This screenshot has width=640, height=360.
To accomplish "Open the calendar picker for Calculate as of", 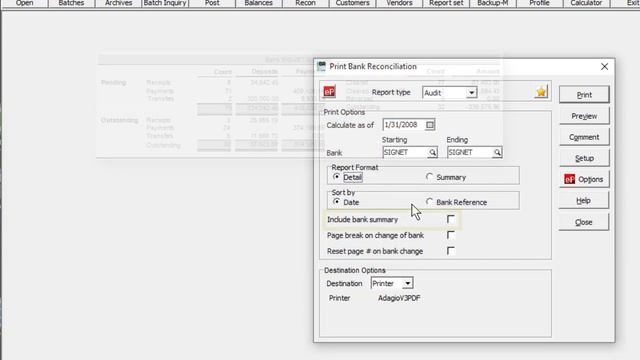I will 430,125.
